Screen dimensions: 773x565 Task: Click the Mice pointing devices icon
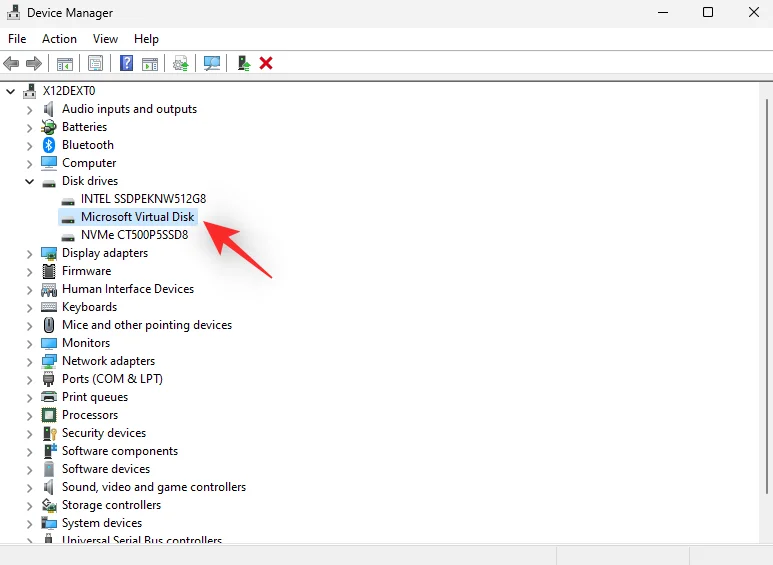[48, 325]
